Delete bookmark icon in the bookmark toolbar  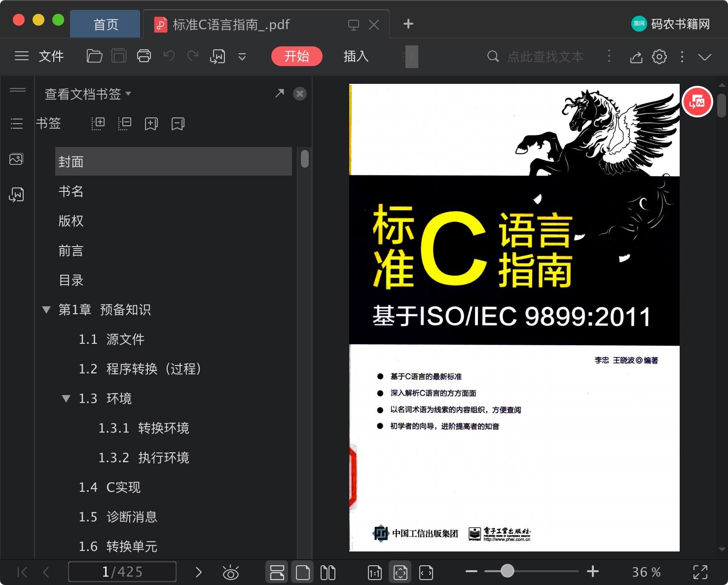178,124
